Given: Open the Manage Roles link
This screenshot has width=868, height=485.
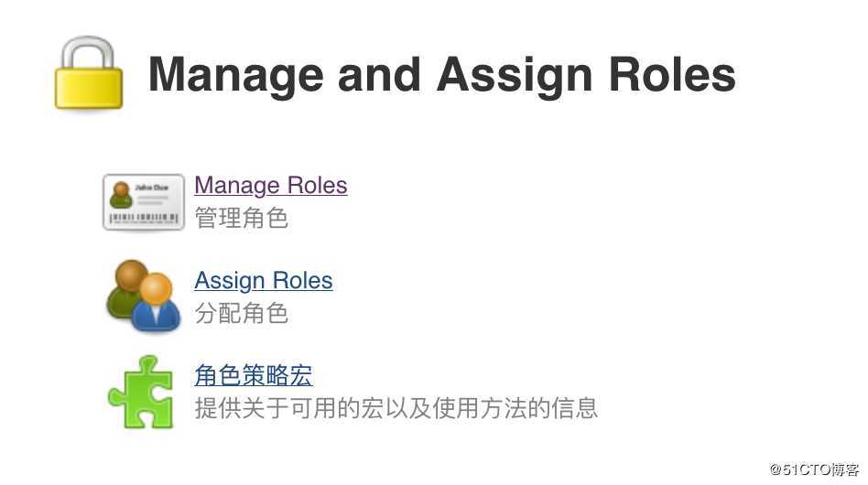Looking at the screenshot, I should [271, 185].
